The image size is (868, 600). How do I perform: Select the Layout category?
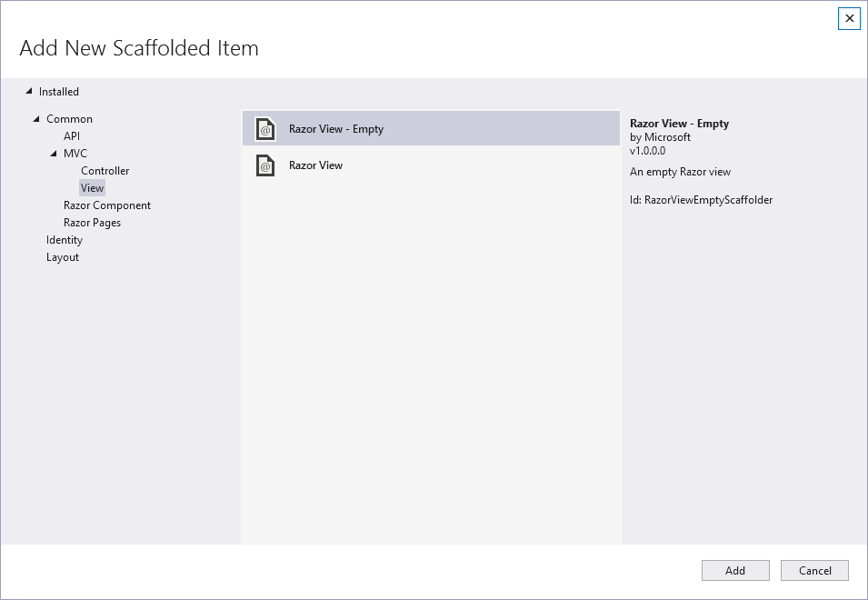(63, 257)
